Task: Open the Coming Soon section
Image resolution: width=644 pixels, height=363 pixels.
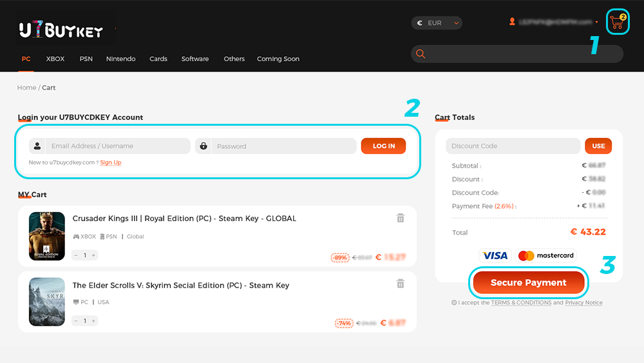Action: (x=278, y=59)
